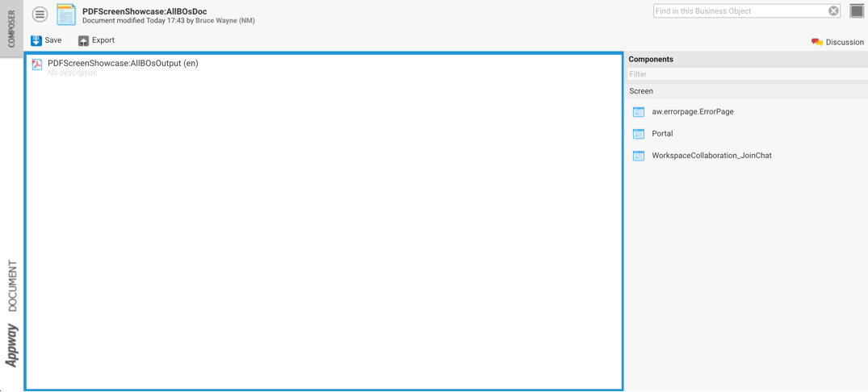The width and height of the screenshot is (868, 392).
Task: Open the Discussion link
Action: tap(845, 42)
